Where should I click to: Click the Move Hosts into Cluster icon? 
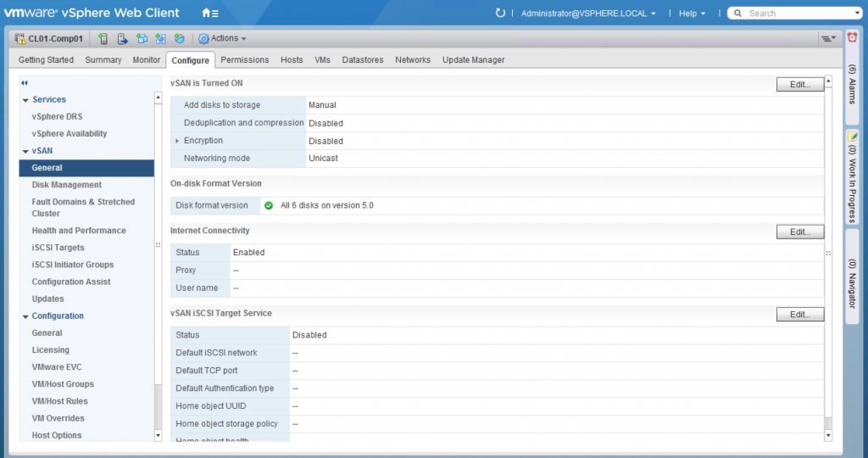click(x=122, y=39)
